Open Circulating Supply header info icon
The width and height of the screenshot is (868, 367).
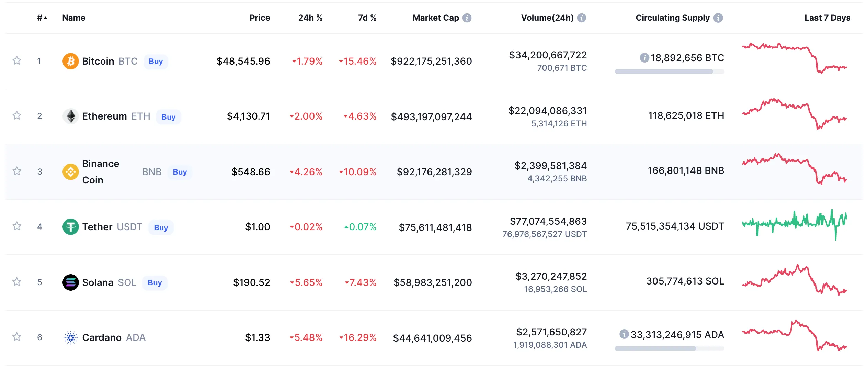click(x=718, y=18)
